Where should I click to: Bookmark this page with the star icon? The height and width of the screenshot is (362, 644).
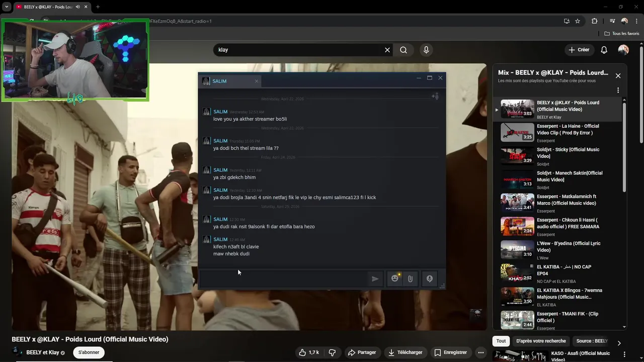(x=578, y=21)
